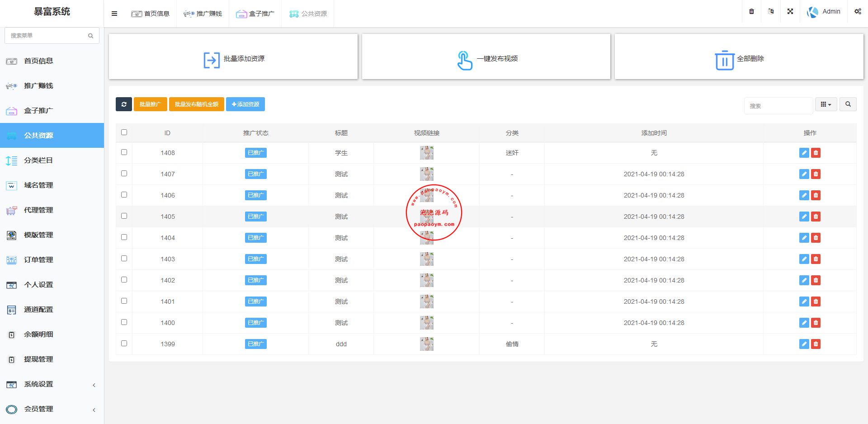Click the trash icon in top header
Viewport: 868px width, 424px height.
(x=751, y=11)
